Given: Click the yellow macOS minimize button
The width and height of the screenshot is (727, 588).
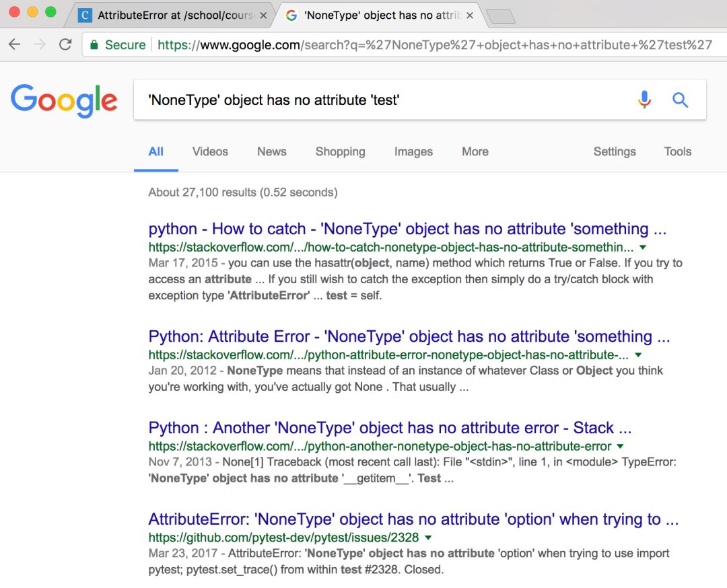Looking at the screenshot, I should pyautogui.click(x=32, y=11).
